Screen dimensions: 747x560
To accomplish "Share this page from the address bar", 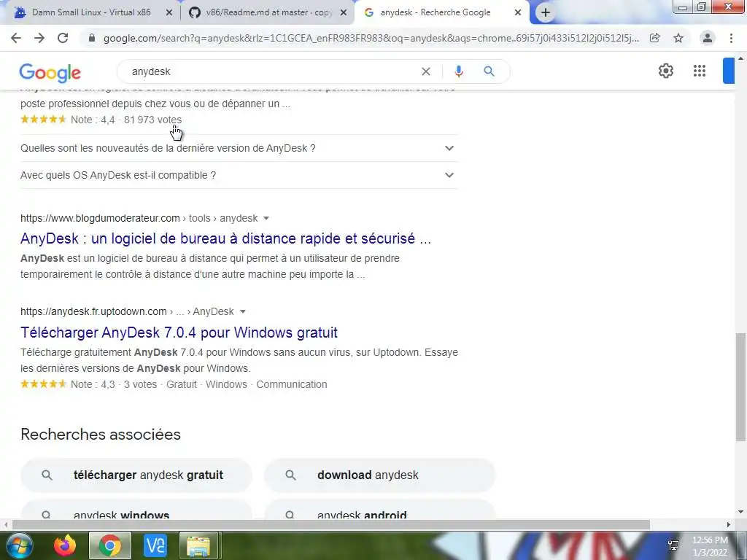I will tap(654, 38).
